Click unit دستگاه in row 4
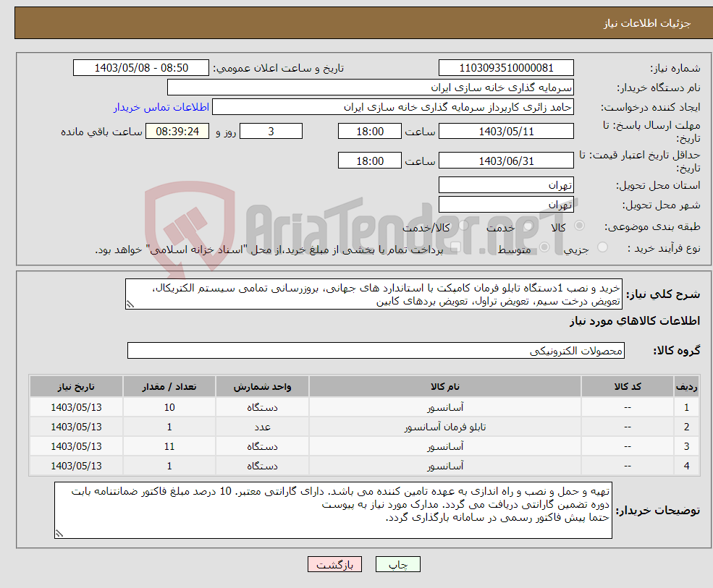713x588 pixels. click(262, 466)
